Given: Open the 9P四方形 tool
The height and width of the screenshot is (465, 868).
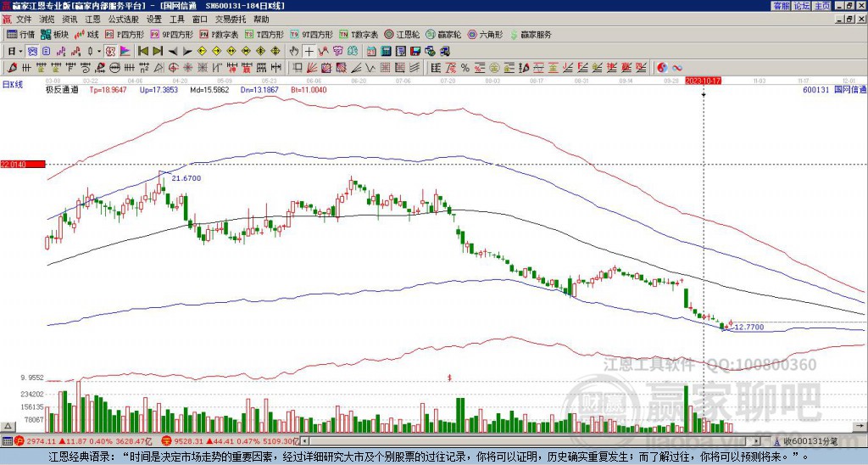Looking at the screenshot, I should click(x=172, y=34).
